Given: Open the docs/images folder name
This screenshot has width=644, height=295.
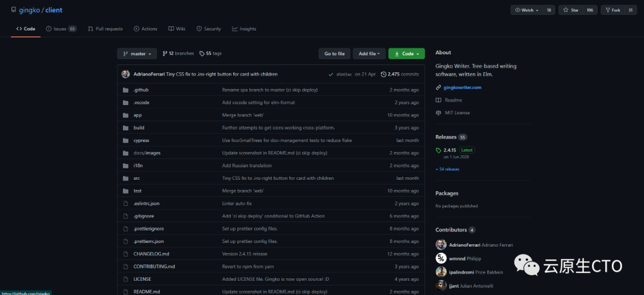Looking at the screenshot, I should (x=147, y=153).
